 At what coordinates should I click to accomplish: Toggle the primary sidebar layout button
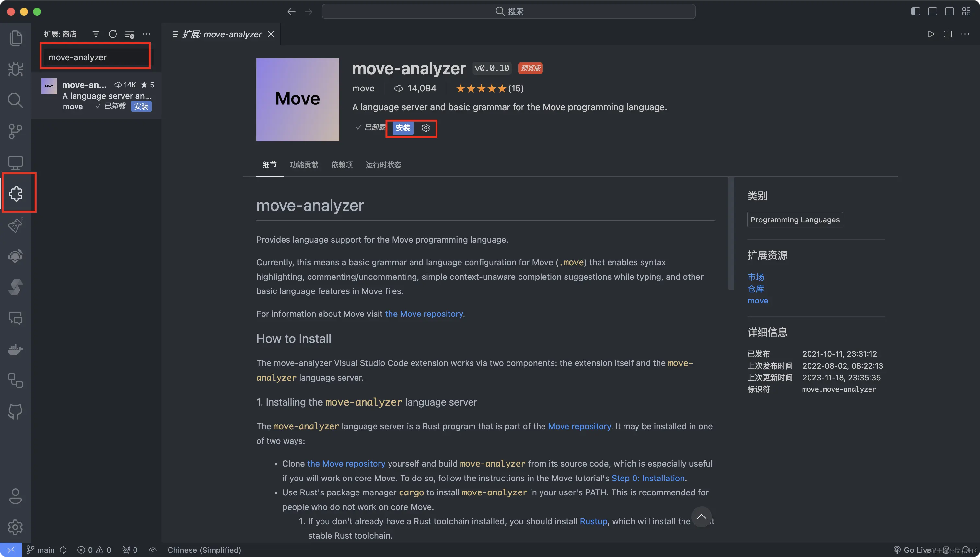point(916,11)
